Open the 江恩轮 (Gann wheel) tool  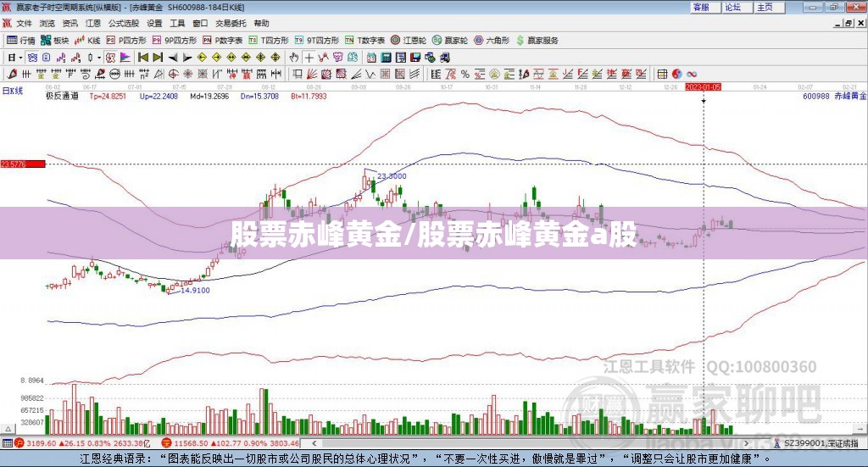[x=409, y=41]
